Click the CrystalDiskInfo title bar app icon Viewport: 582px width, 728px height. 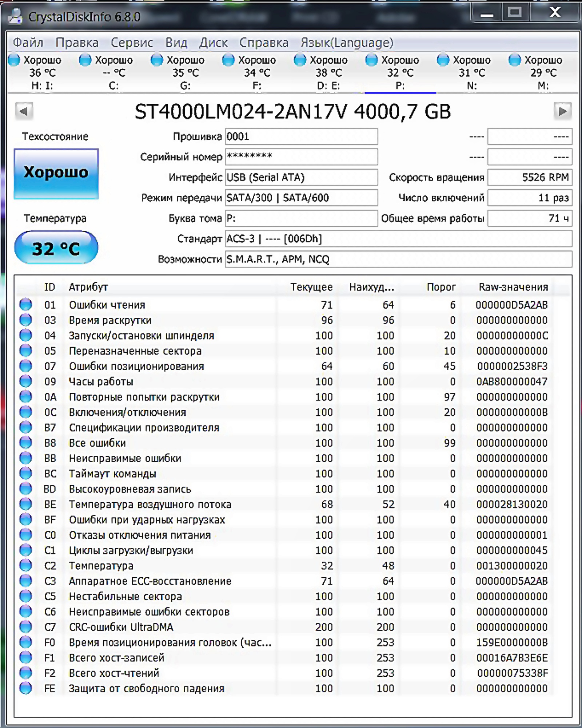(x=15, y=16)
